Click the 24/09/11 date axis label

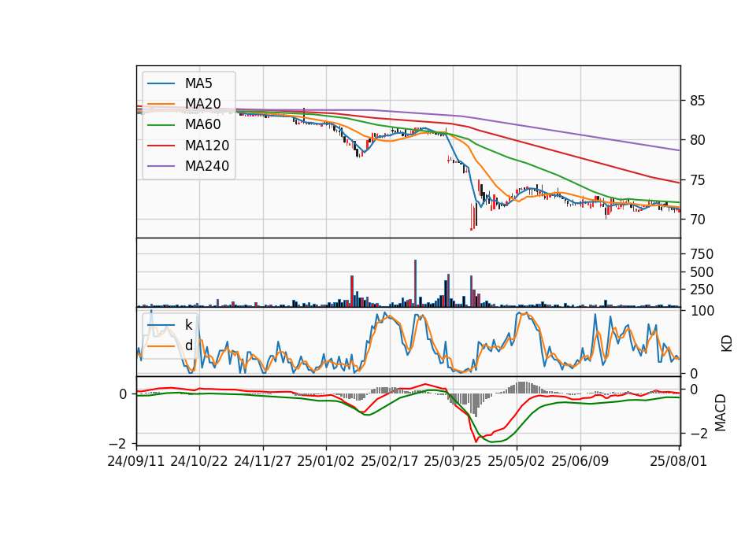(136, 461)
